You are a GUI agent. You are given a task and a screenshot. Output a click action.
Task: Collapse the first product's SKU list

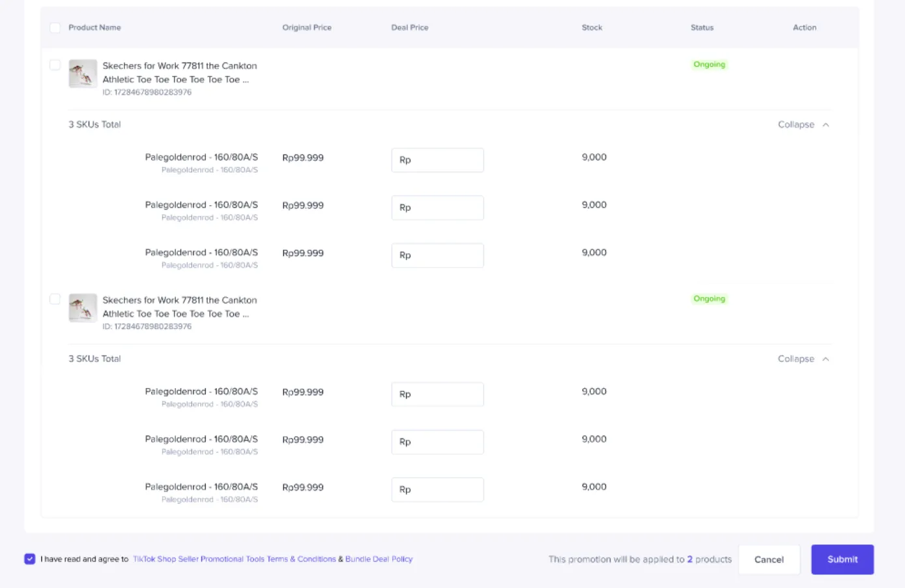click(x=803, y=124)
